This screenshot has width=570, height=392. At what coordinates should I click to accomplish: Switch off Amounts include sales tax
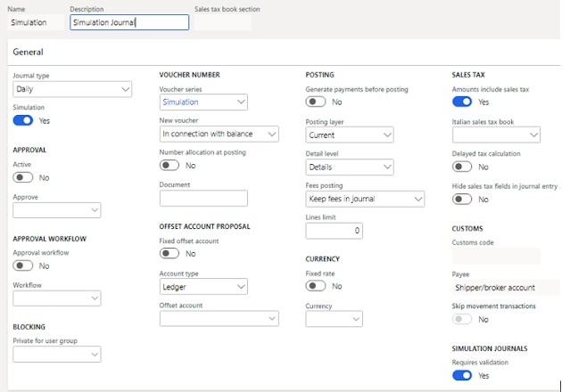point(462,102)
